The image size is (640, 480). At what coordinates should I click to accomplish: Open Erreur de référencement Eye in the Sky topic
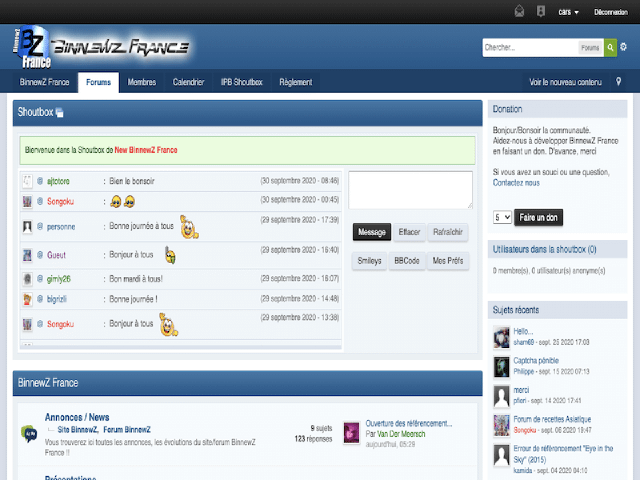[563, 454]
